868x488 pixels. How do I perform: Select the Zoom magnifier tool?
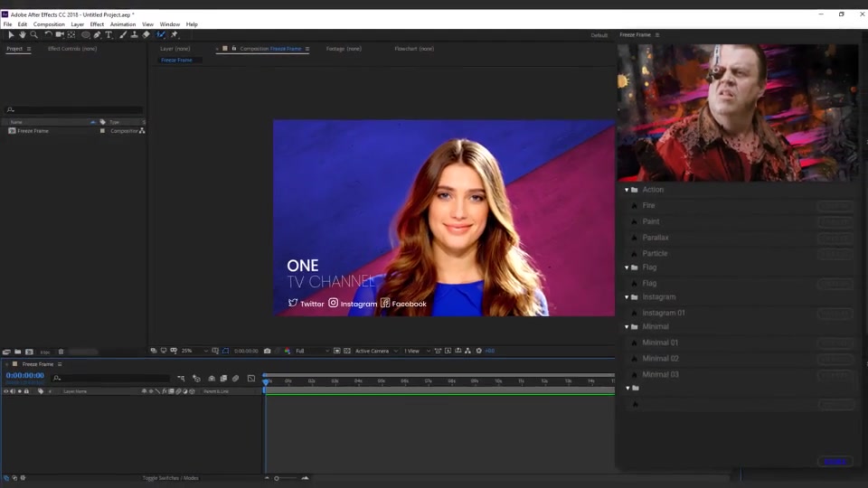pyautogui.click(x=33, y=34)
